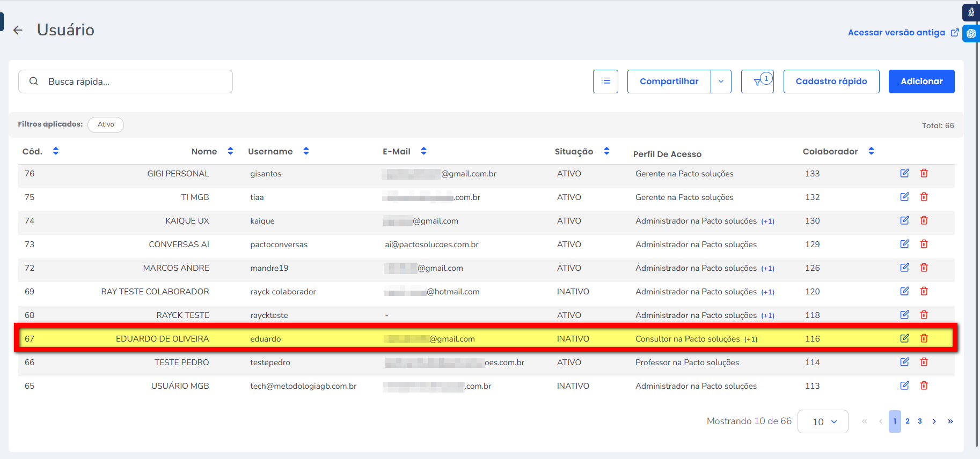Open the chat assistant icon at top right
980x459 pixels.
971,33
